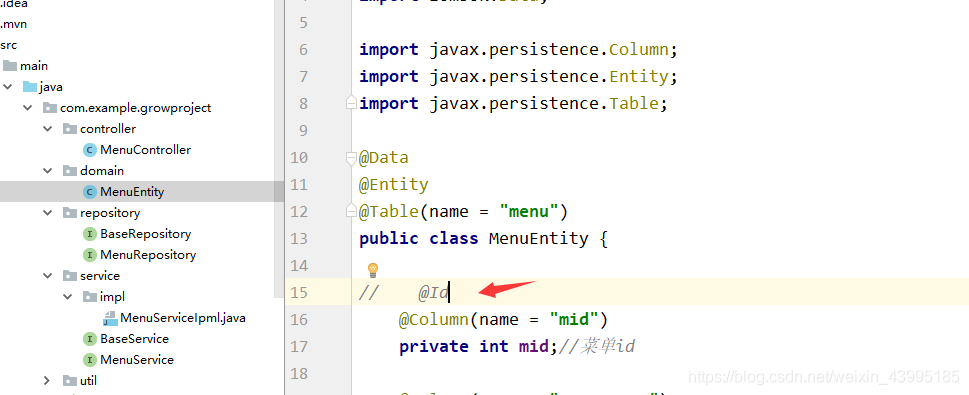Select MenuController in project tree
Viewport: 969px width, 395px height.
(145, 150)
